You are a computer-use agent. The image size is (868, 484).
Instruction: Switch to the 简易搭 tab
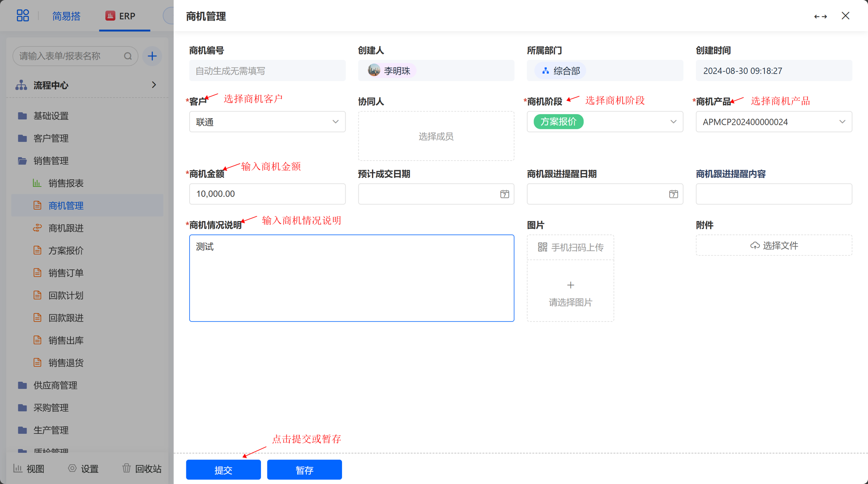point(66,16)
